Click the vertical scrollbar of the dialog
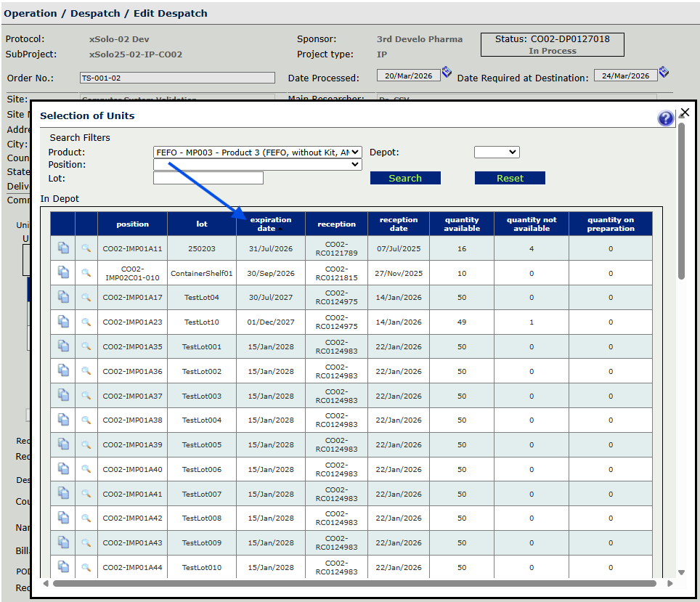This screenshot has width=700, height=602. click(681, 200)
